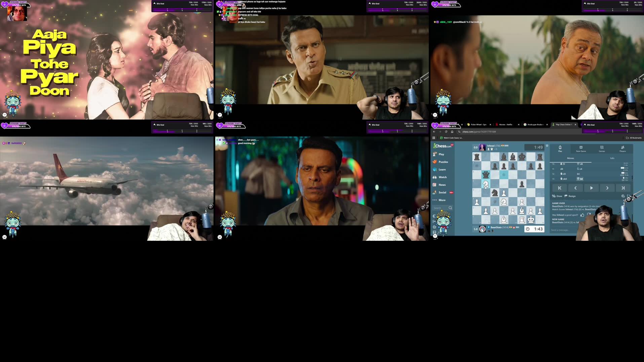This screenshot has height=362, width=644.
Task: Close the Picker Wheel tab
Action: (x=490, y=125)
